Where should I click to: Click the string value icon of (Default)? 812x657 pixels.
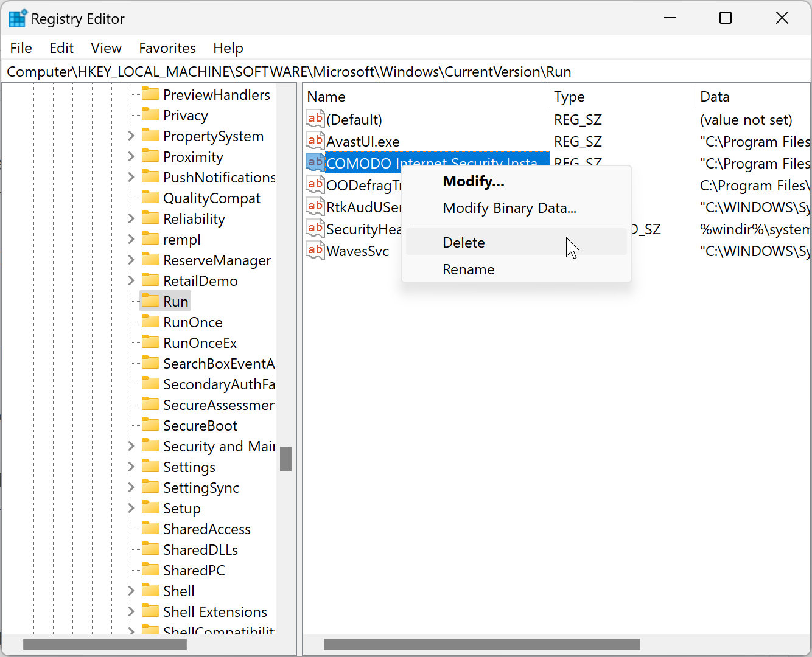(315, 119)
